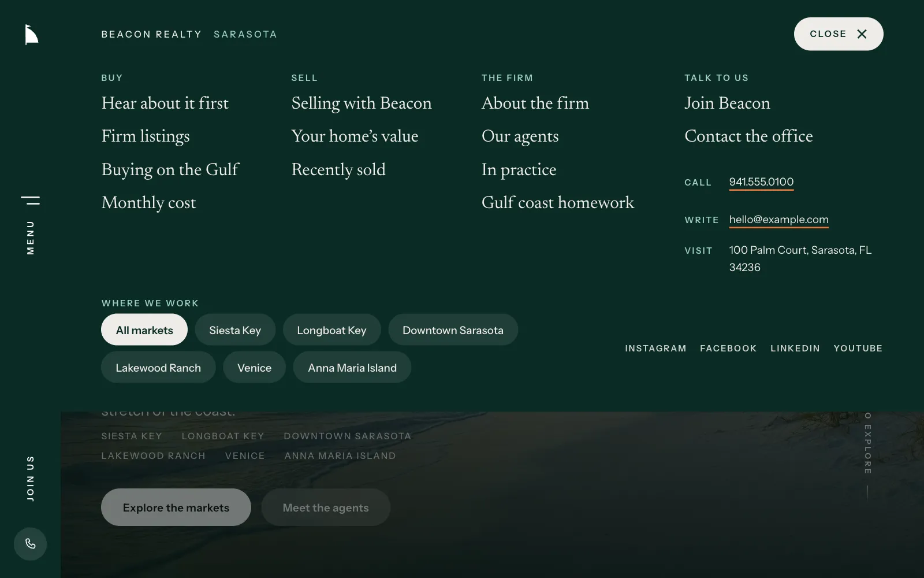This screenshot has height=578, width=924.
Task: Open Your home's value page
Action: click(355, 136)
